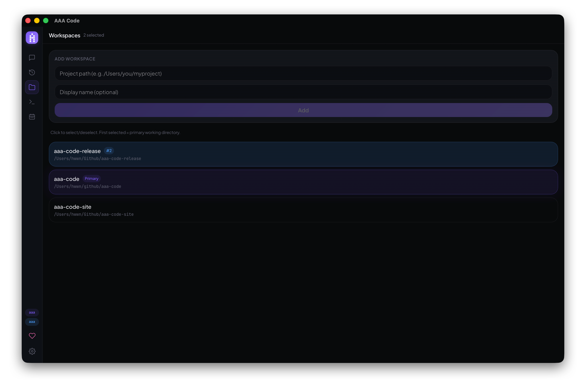Close the window with red button
The width and height of the screenshot is (586, 392).
click(x=28, y=21)
